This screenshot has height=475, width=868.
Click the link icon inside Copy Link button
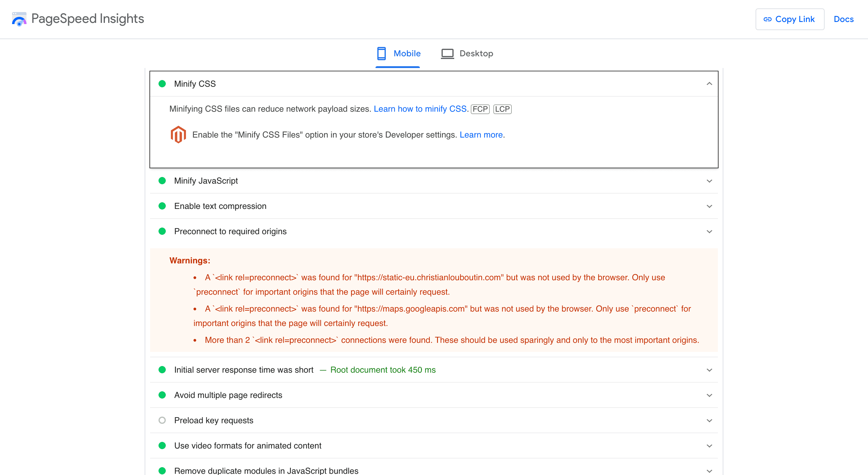pyautogui.click(x=768, y=19)
